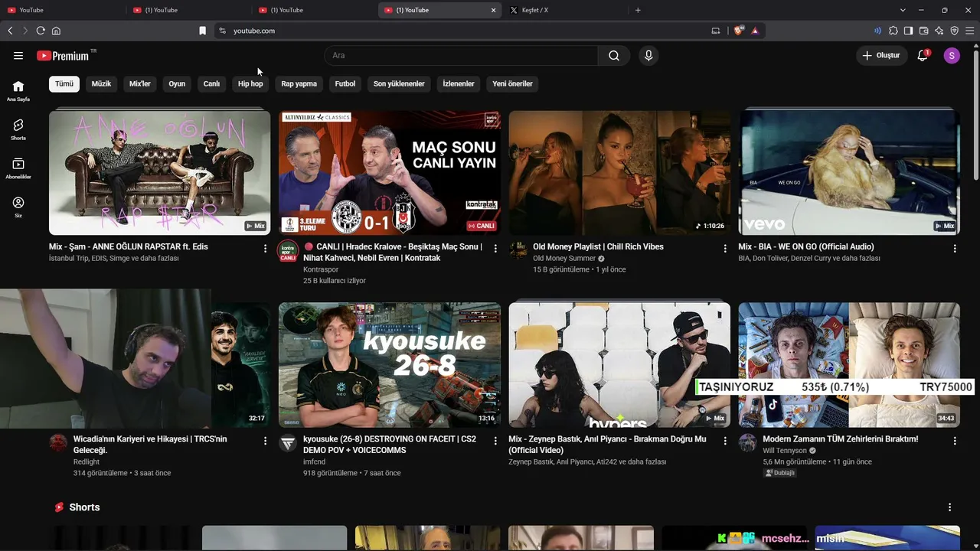This screenshot has height=551, width=980.
Task: Open options for Wicadia'nın Kariyeri video
Action: [266, 441]
